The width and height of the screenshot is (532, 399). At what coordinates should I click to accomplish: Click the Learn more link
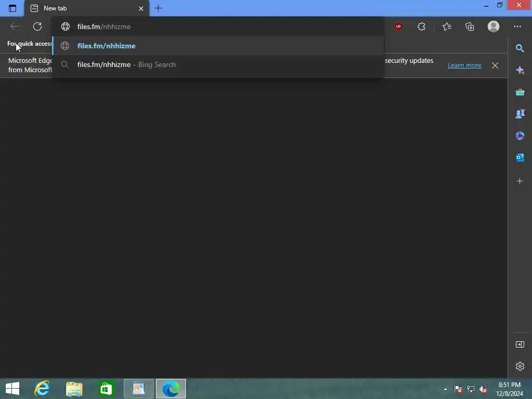click(x=464, y=65)
